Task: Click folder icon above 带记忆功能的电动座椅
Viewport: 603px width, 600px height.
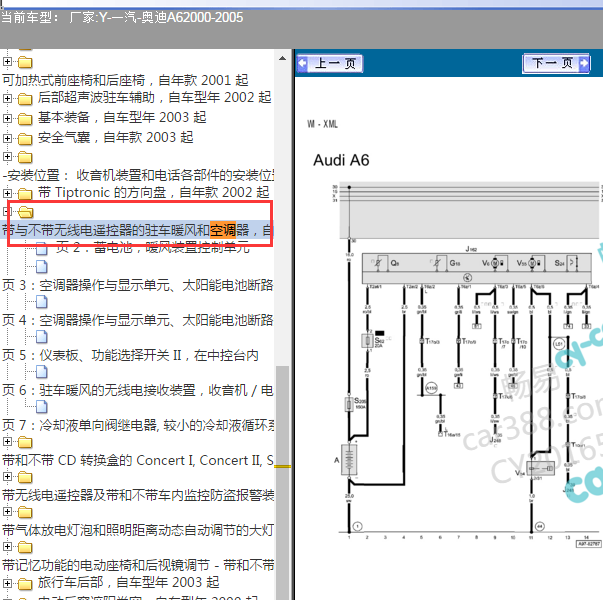Action: point(25,547)
